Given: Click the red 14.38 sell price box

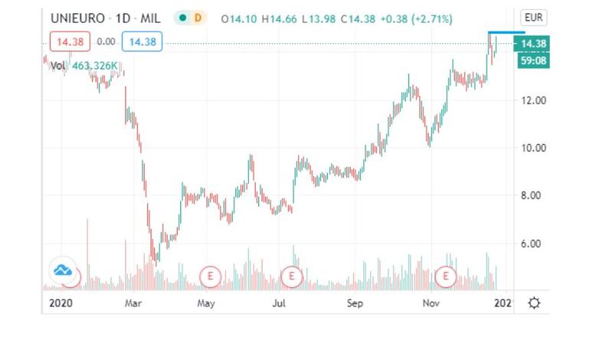Looking at the screenshot, I should tap(70, 41).
